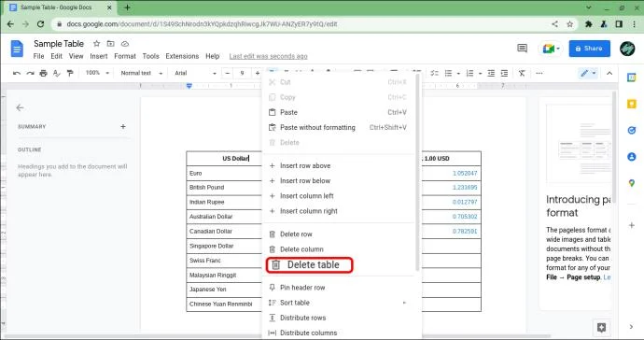Run spelling and grammar check icon

(57, 73)
